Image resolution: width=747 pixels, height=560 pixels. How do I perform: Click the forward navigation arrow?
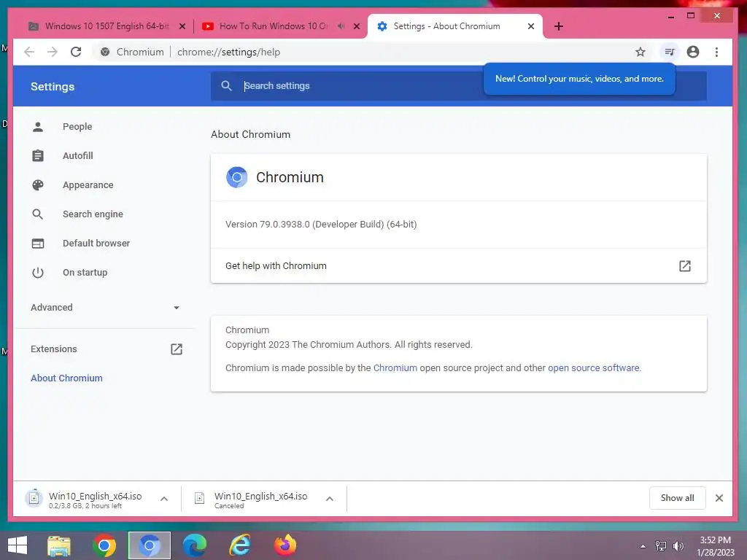[x=53, y=52]
